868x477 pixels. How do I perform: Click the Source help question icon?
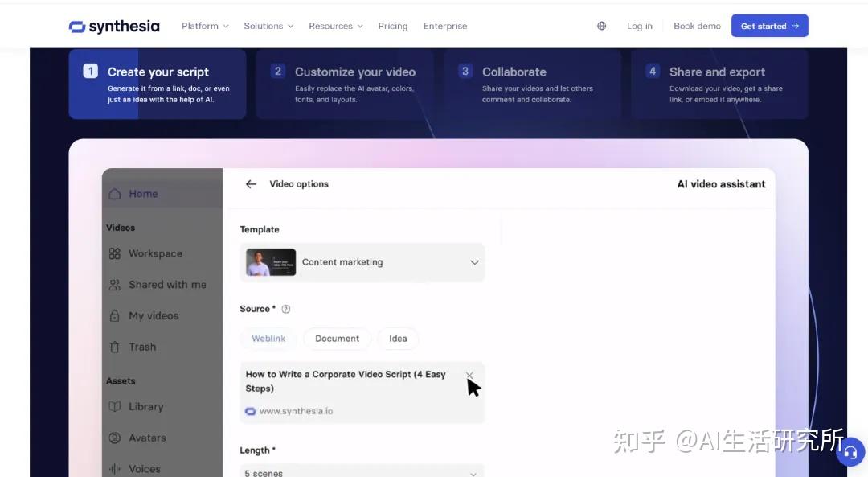point(285,309)
